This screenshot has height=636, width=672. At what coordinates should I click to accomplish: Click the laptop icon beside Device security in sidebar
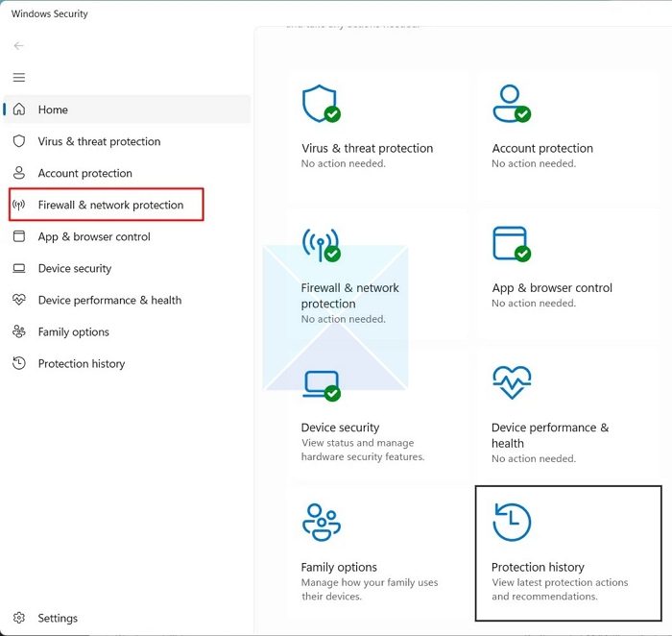tap(19, 268)
